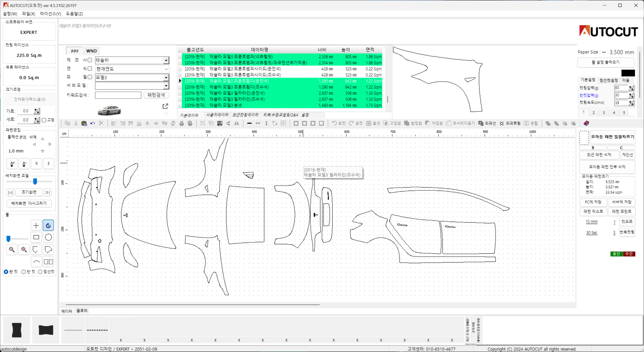Select the circle shape tool
The height and width of the screenshot is (352, 644).
48,237
